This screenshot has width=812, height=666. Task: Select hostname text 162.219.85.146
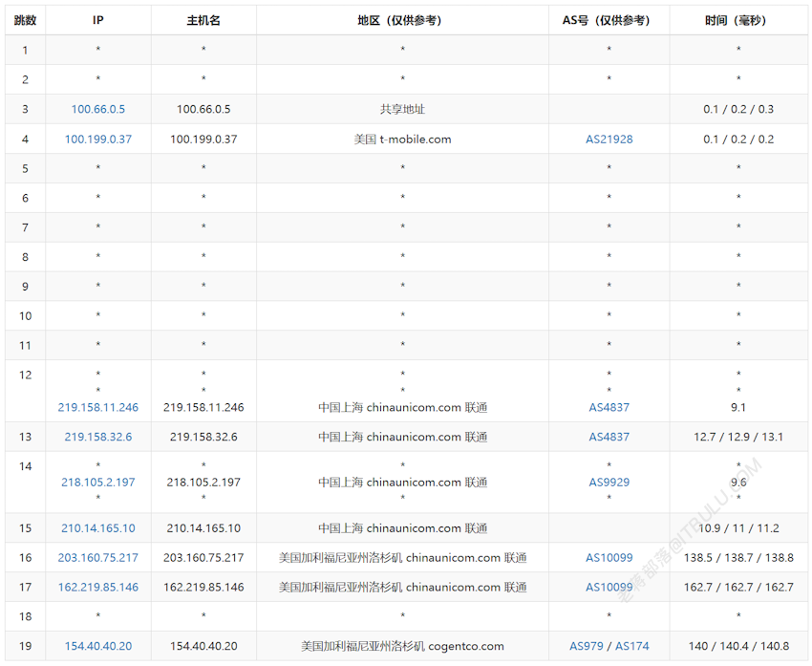click(203, 588)
